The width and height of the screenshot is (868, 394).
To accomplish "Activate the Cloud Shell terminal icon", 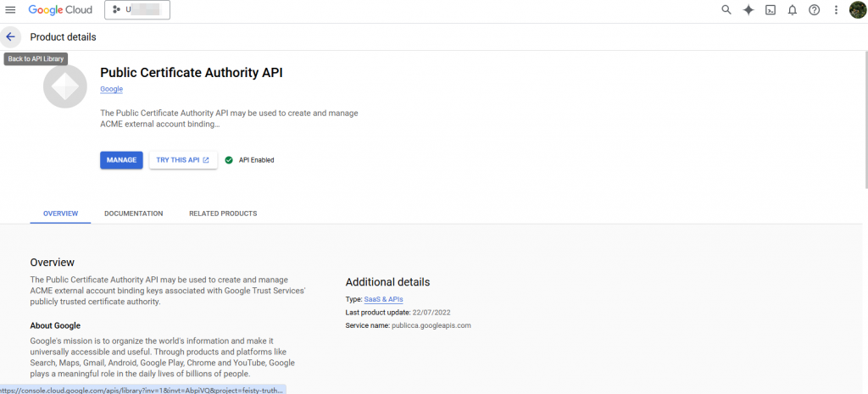I will tap(771, 10).
